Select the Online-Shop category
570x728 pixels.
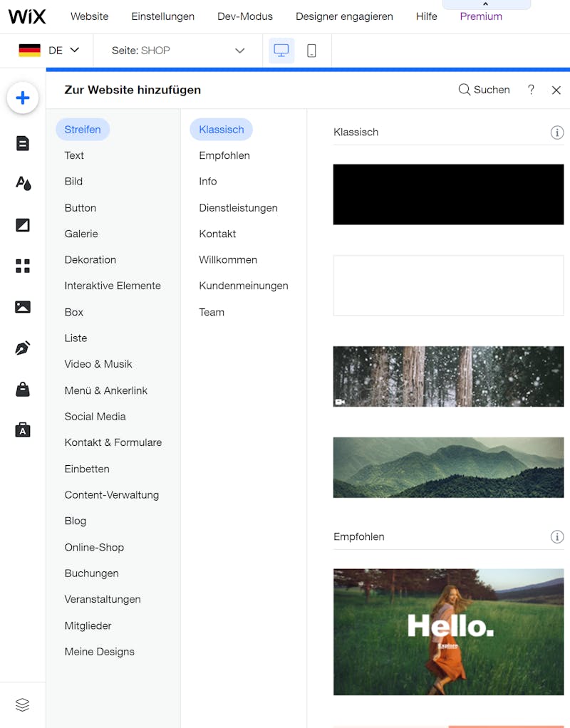(x=94, y=548)
